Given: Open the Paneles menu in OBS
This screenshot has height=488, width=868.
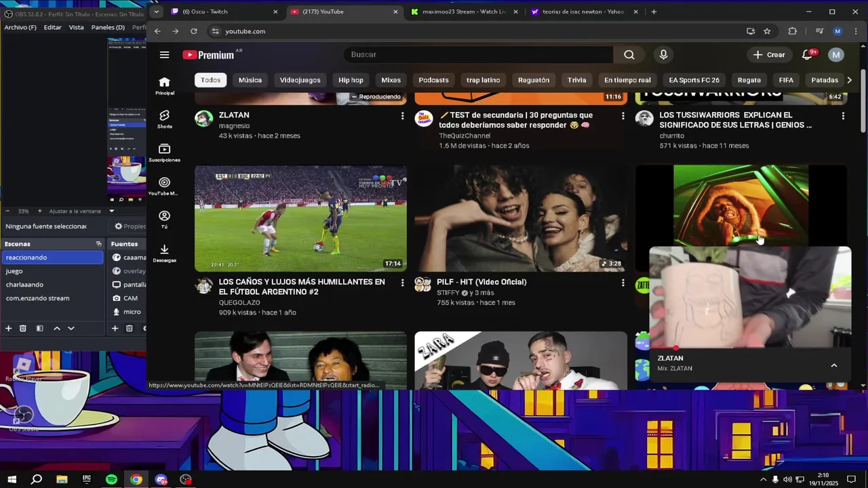Looking at the screenshot, I should (108, 27).
